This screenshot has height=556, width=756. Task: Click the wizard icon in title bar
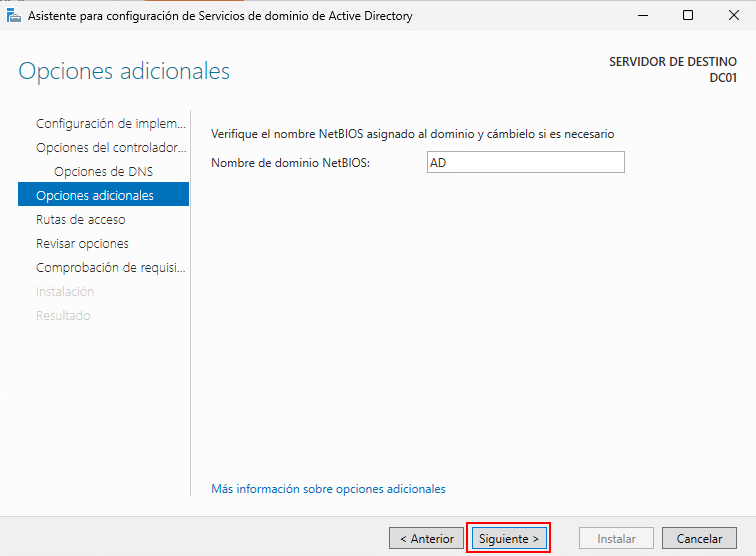click(14, 16)
